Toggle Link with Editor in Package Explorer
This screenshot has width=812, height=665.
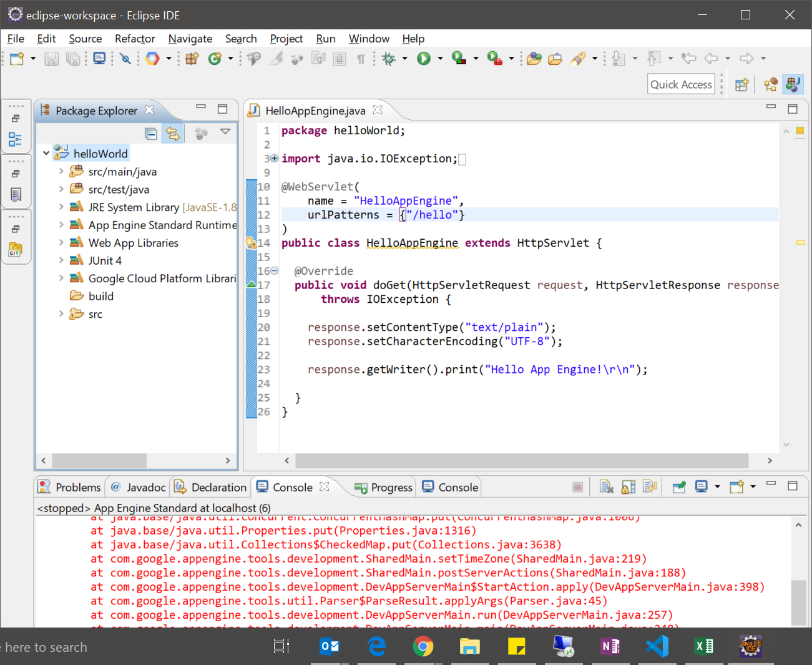[x=173, y=133]
